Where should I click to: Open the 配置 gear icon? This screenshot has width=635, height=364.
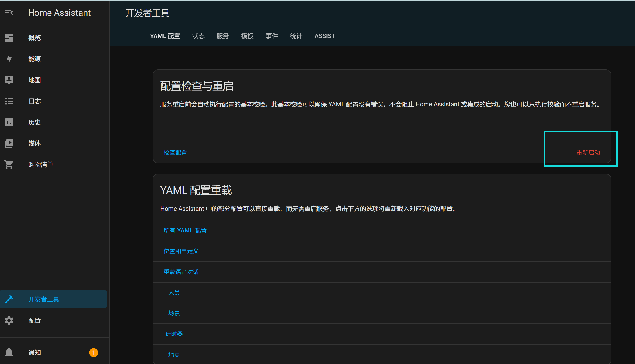point(9,320)
